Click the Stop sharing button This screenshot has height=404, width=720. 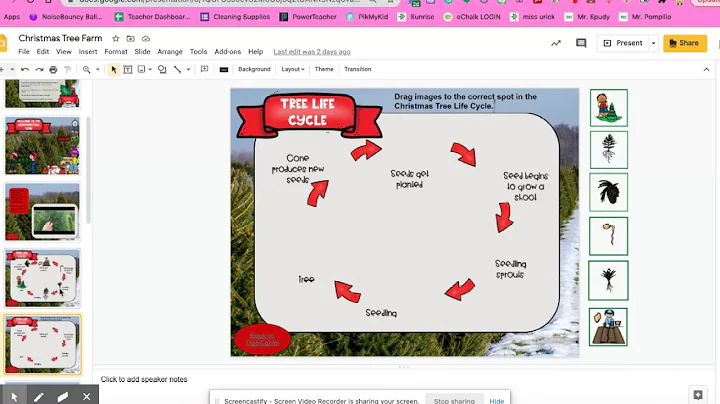[x=454, y=400]
